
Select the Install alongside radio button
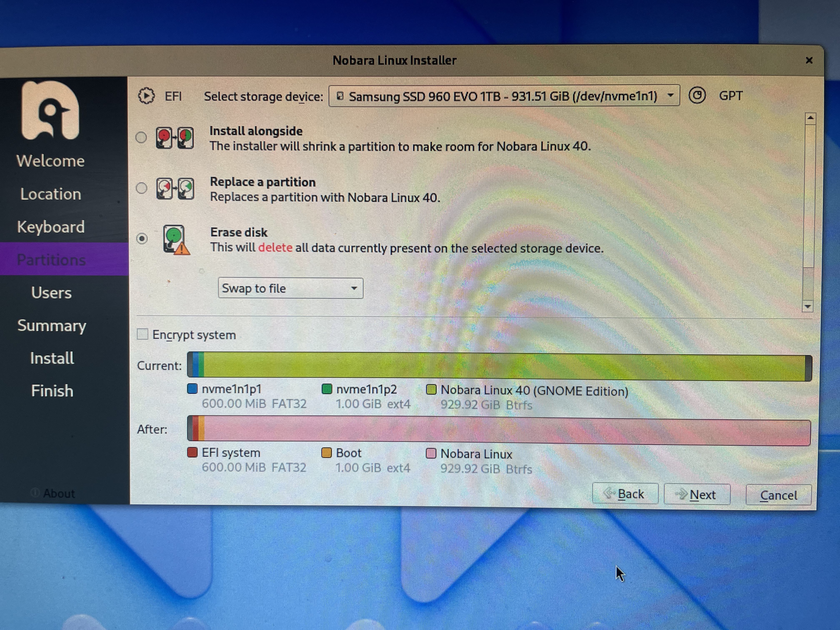[141, 137]
